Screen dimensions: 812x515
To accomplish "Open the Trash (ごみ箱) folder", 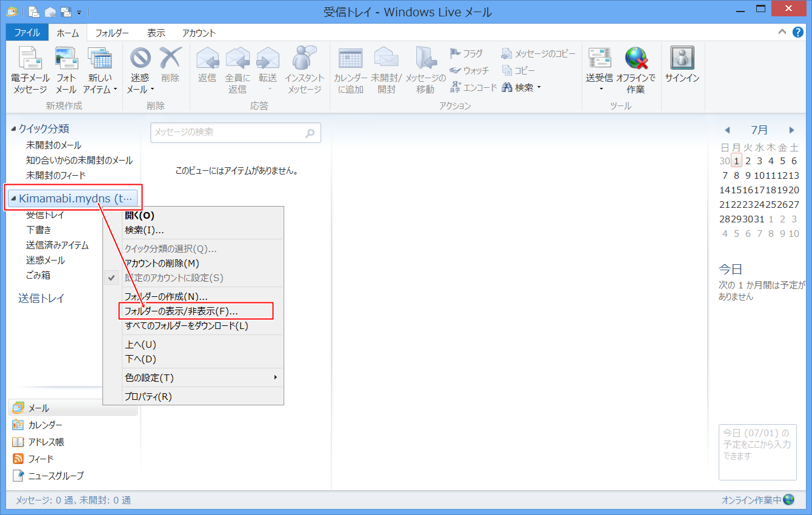I will coord(38,276).
